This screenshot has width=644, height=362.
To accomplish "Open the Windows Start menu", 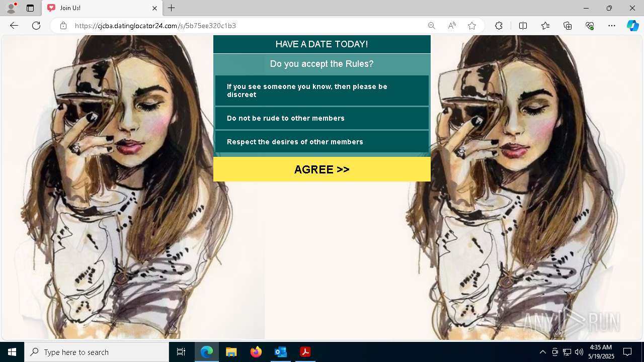I will 12,352.
